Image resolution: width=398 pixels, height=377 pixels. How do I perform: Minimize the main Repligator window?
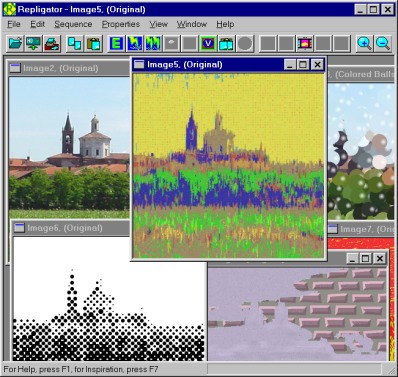(x=360, y=9)
